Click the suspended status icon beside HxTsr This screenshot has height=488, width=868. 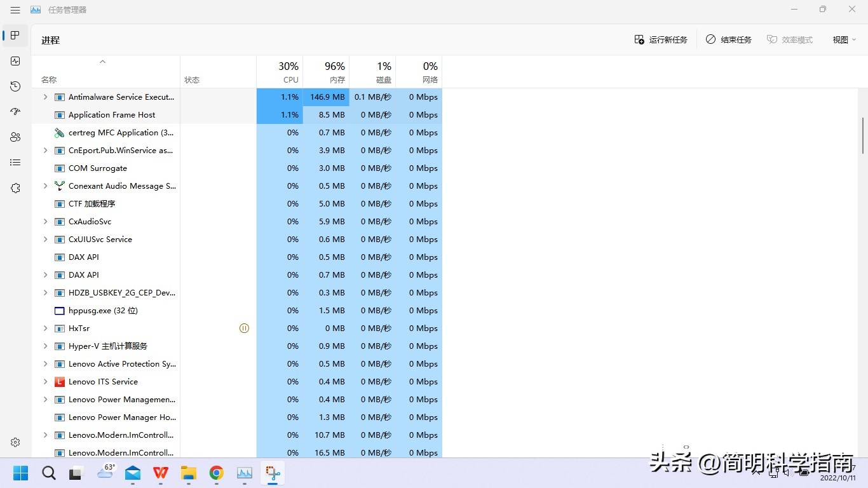pyautogui.click(x=244, y=328)
